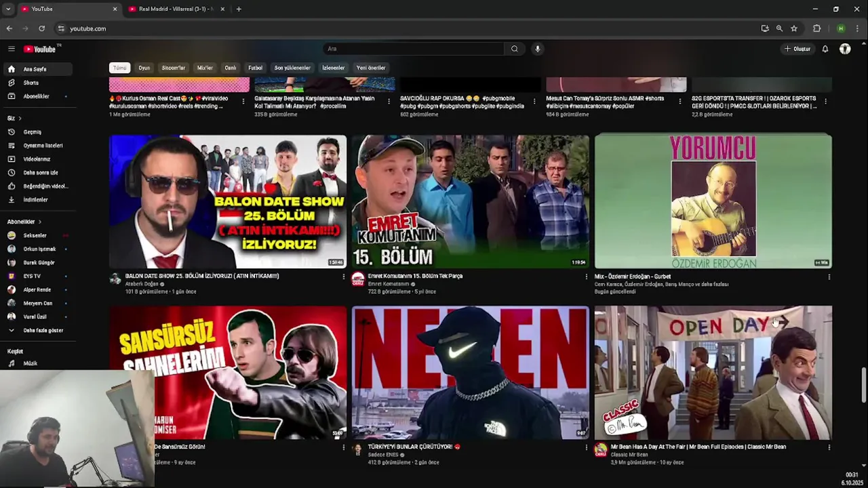Image resolution: width=868 pixels, height=488 pixels.
Task: Open Seksenler channel in subscriptions
Action: pyautogui.click(x=37, y=235)
